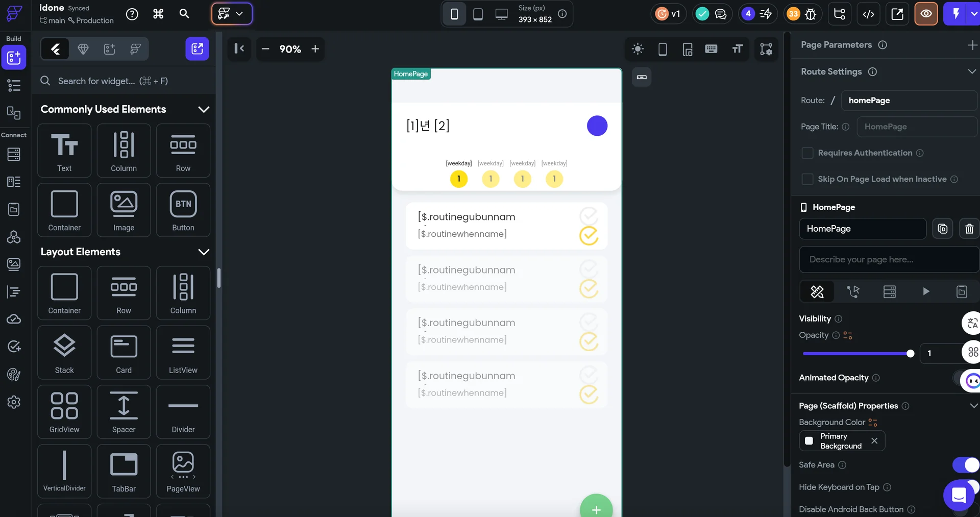The image size is (980, 517).
Task: Remove the Primary Background color
Action: [x=874, y=441]
